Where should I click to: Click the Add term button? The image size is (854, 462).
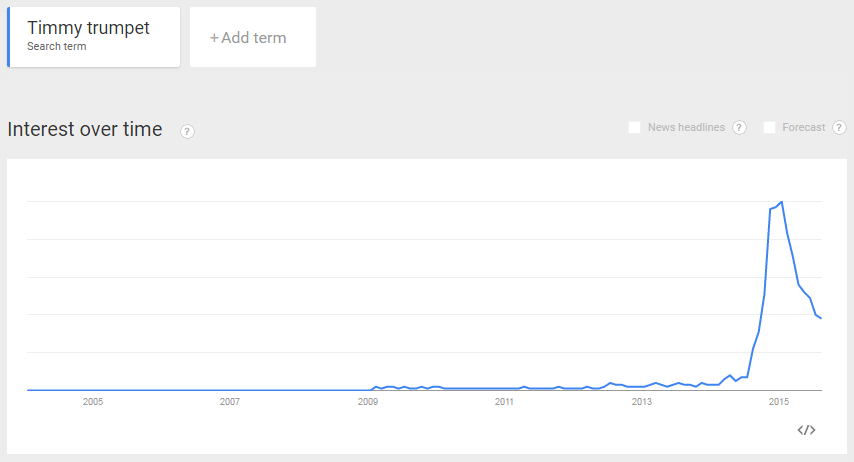point(253,37)
